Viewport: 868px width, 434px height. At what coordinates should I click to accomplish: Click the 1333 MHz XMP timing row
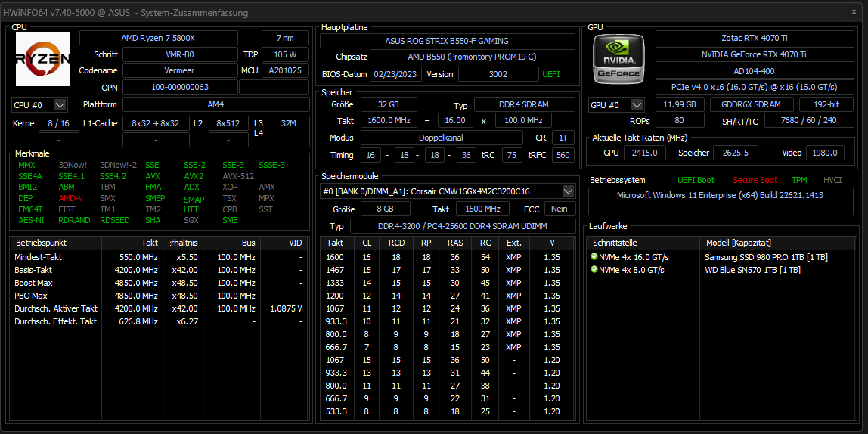click(449, 283)
